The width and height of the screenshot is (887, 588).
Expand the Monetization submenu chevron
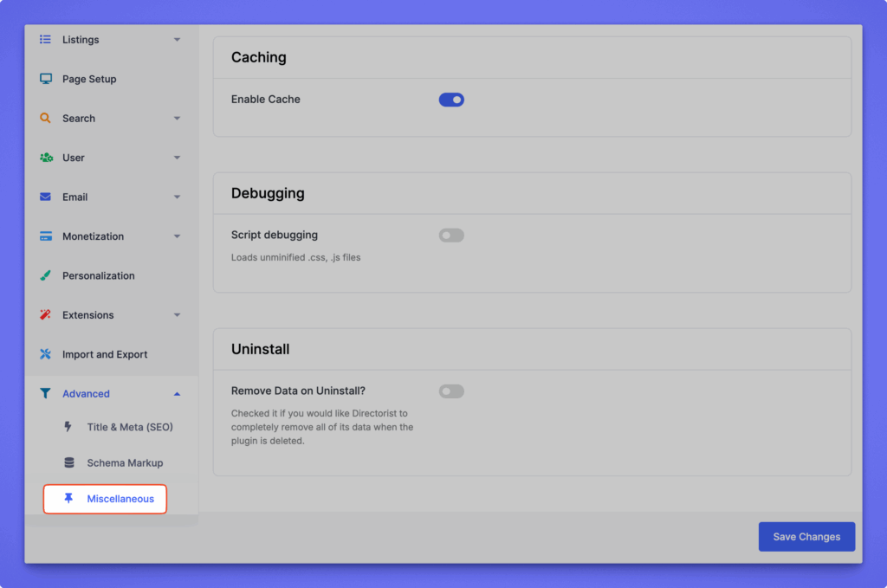pyautogui.click(x=177, y=236)
